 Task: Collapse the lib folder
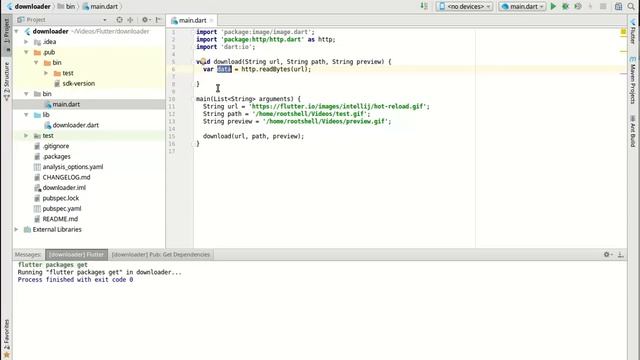click(26, 115)
